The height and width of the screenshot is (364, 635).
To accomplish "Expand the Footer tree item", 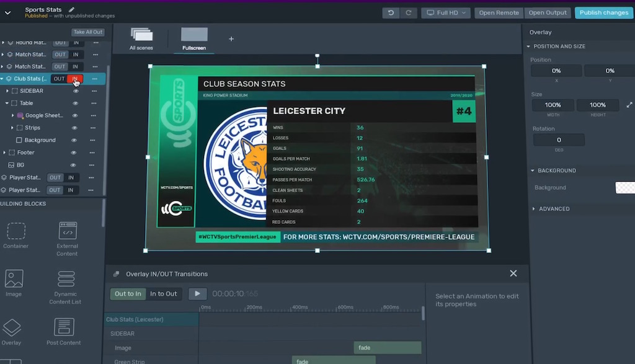I will 4,153.
